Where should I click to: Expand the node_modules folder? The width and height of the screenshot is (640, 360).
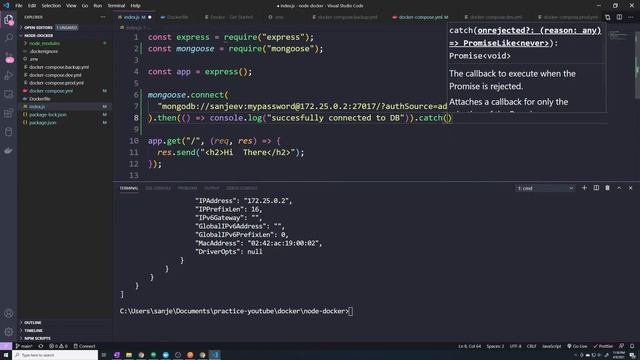click(44, 43)
